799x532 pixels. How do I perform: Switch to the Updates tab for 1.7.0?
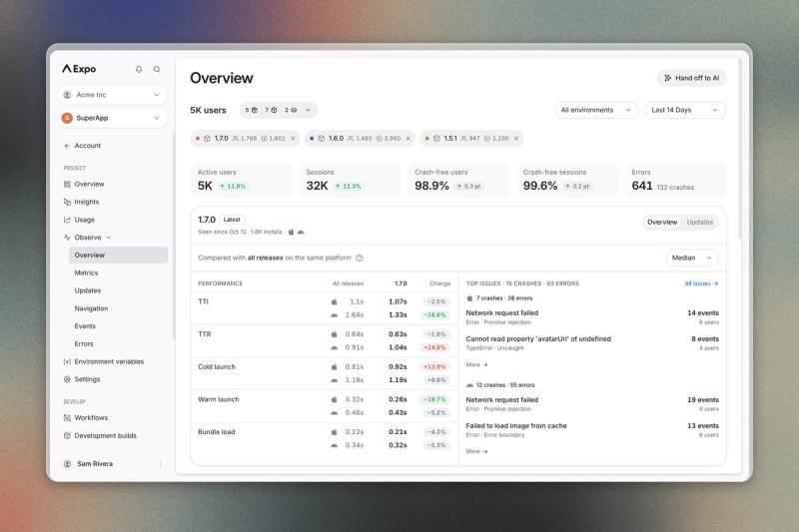coord(700,222)
